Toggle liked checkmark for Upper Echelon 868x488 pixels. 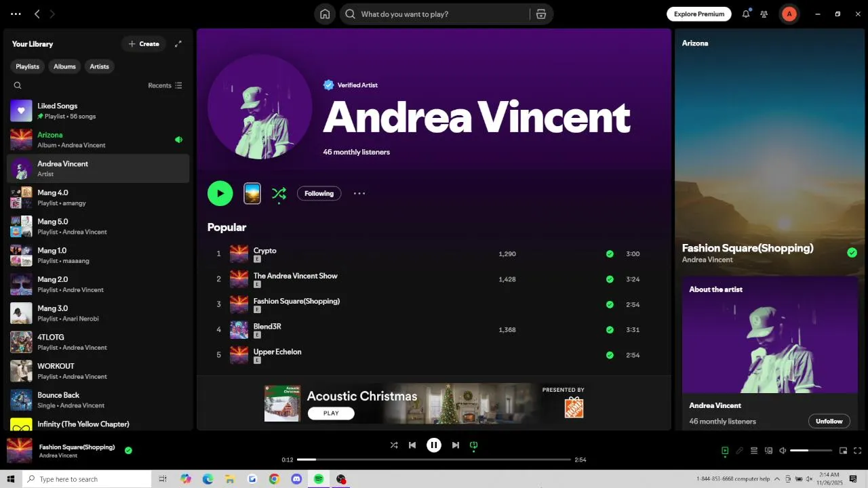610,355
